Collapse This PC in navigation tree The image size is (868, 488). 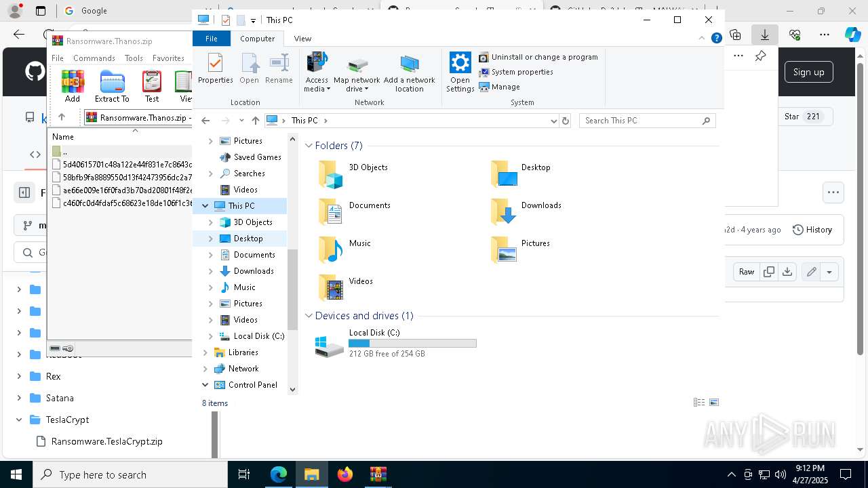click(205, 206)
